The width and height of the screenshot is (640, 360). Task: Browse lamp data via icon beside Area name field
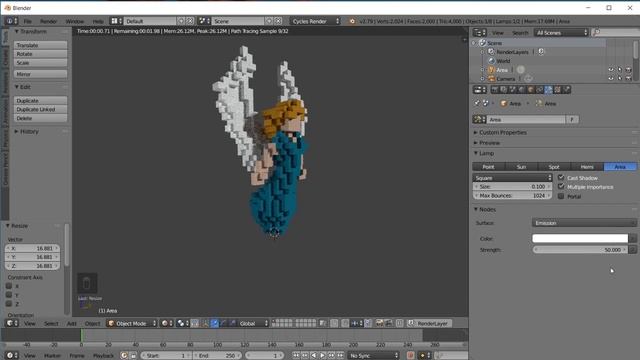click(x=479, y=120)
